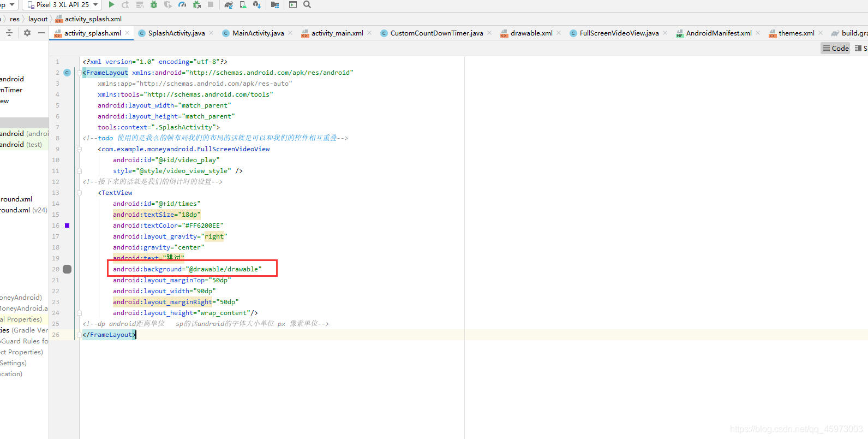Close the activity_splash.xml tab
Image resolution: width=868 pixels, height=439 pixels.
tap(127, 33)
